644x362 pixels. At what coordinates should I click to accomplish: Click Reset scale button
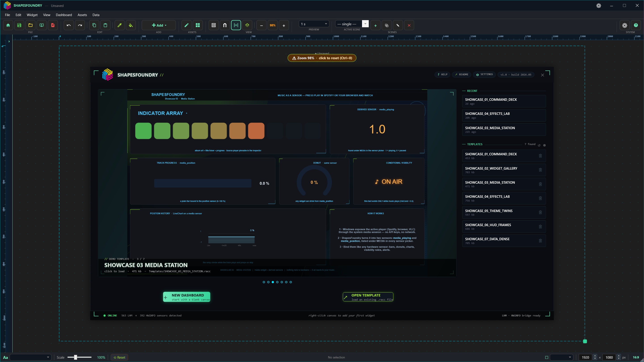tap(119, 358)
